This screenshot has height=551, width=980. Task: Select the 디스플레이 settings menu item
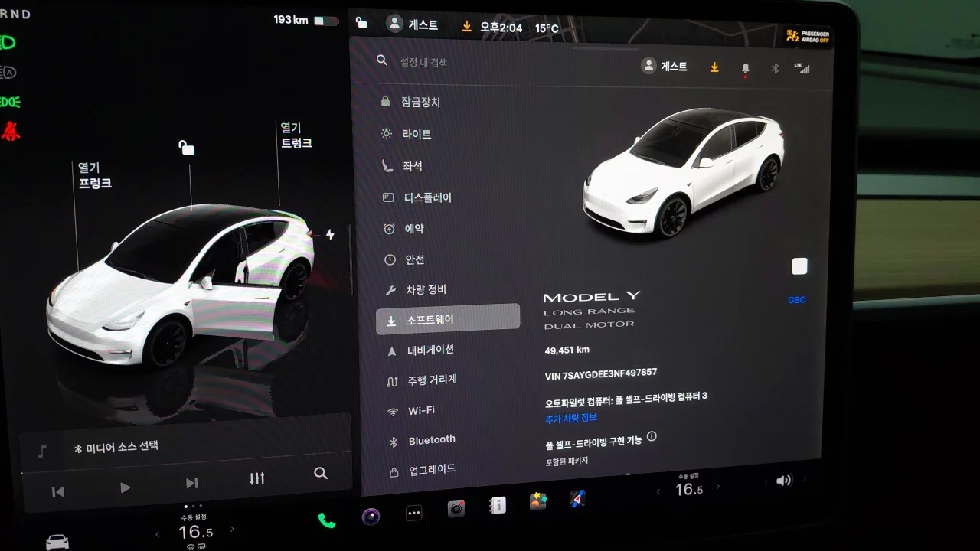(427, 197)
